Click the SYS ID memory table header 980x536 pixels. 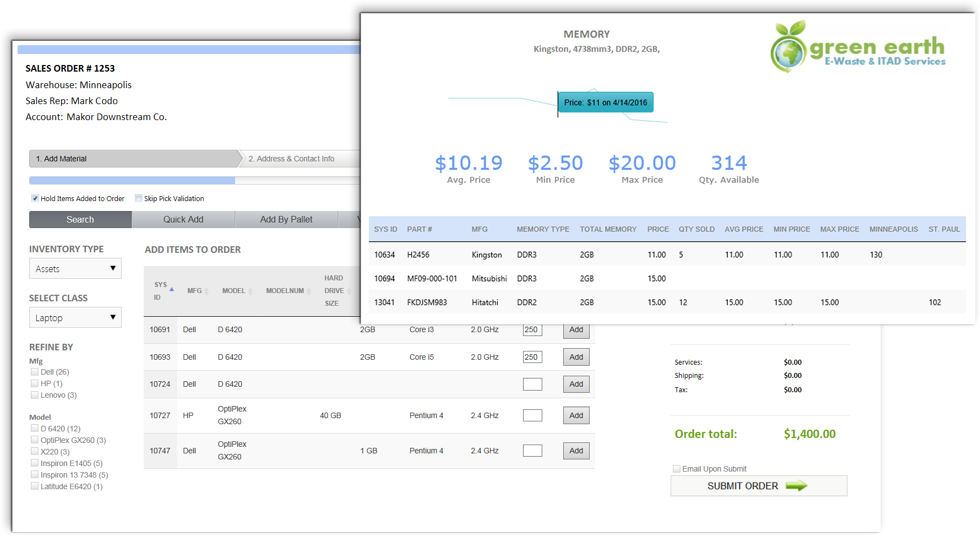[x=385, y=229]
